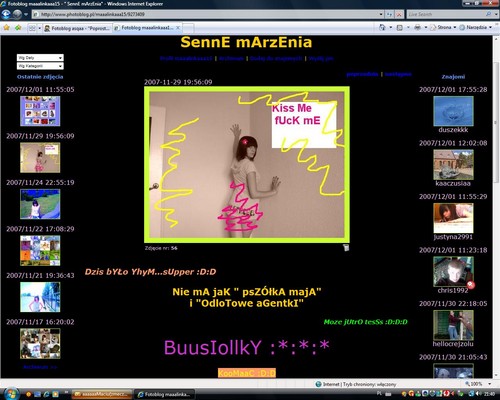Click the 'Dodaj do znajomych' navigation link
The height and width of the screenshot is (400, 500).
[276, 58]
